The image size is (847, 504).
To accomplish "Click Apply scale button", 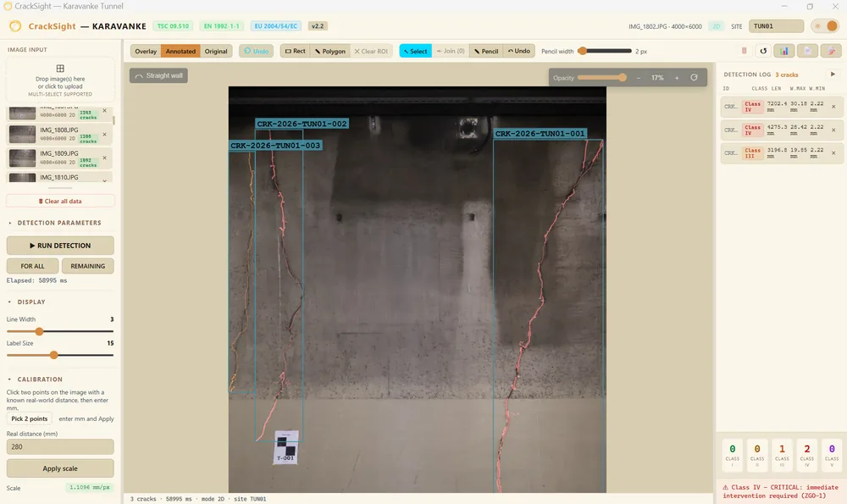I will pos(60,468).
